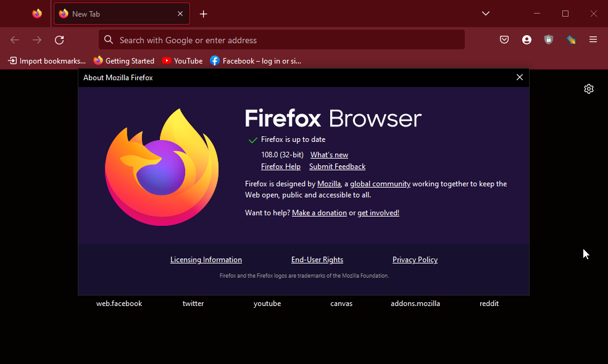Image resolution: width=608 pixels, height=364 pixels.
Task: Click the search or address bar
Action: click(x=281, y=40)
